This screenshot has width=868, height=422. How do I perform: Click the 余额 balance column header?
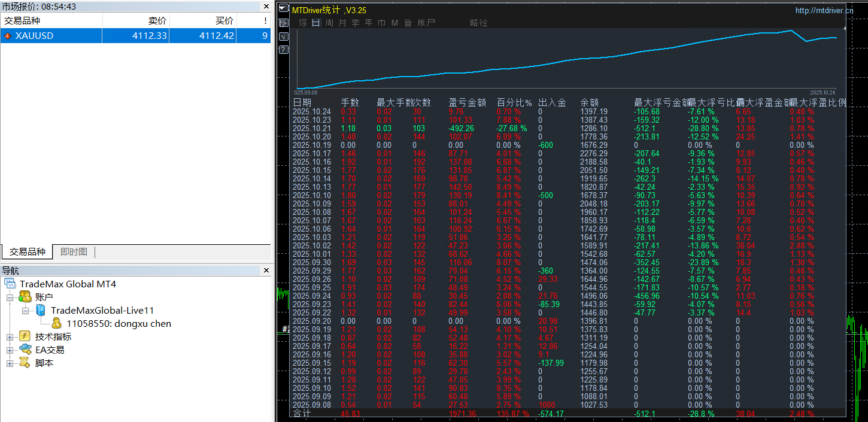click(589, 103)
